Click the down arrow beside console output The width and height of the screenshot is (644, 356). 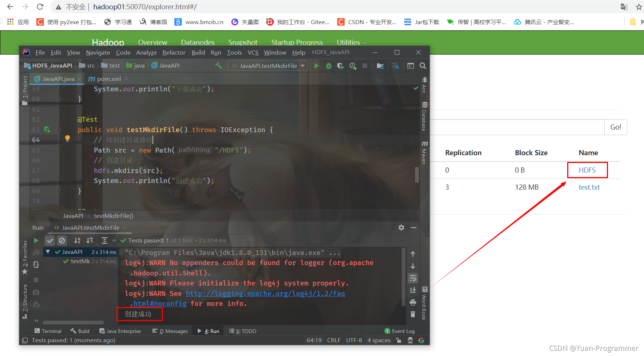point(413,266)
